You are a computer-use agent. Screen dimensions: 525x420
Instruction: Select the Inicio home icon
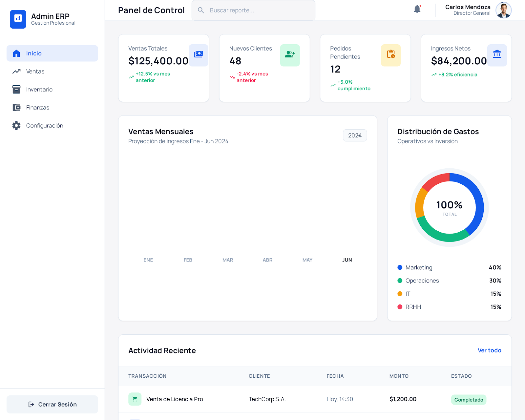click(16, 53)
